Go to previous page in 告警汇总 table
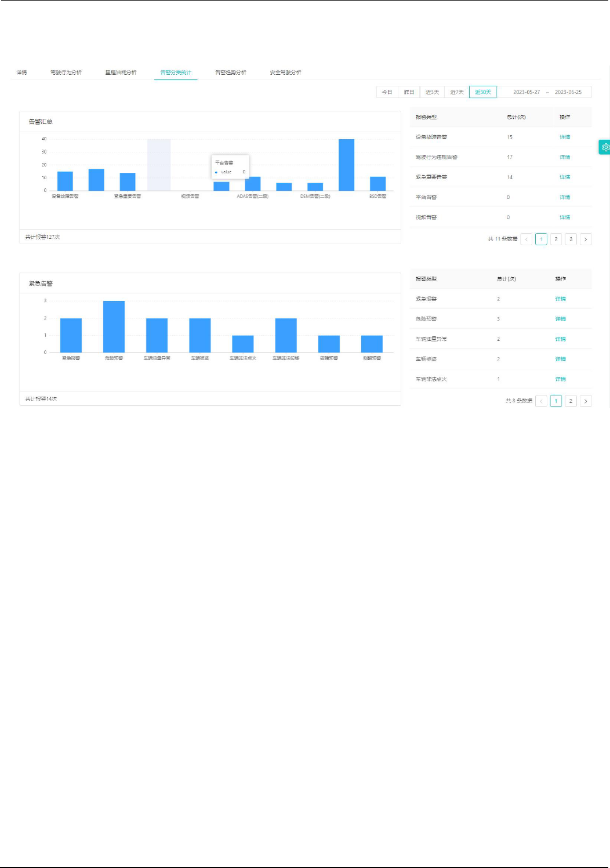The width and height of the screenshot is (610, 868). tap(527, 239)
